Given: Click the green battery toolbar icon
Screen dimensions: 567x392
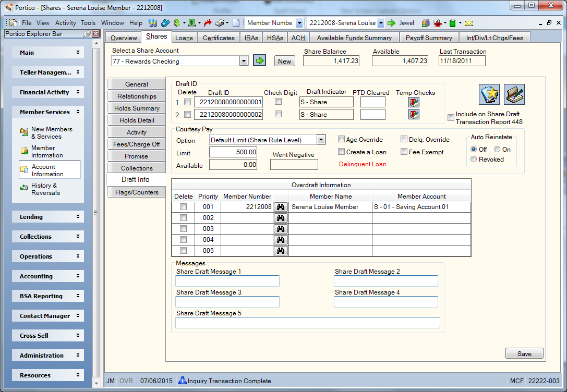Looking at the screenshot, I should click(452, 23).
